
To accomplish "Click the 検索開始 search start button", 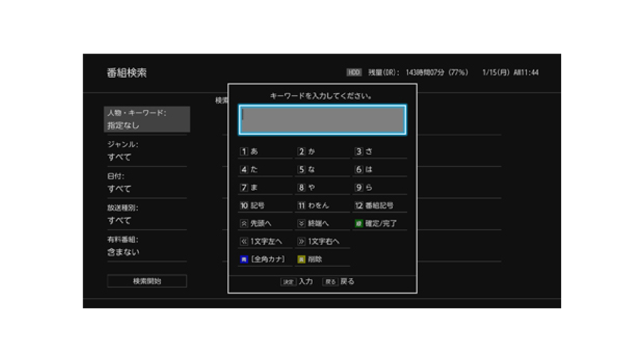I will coord(147,281).
